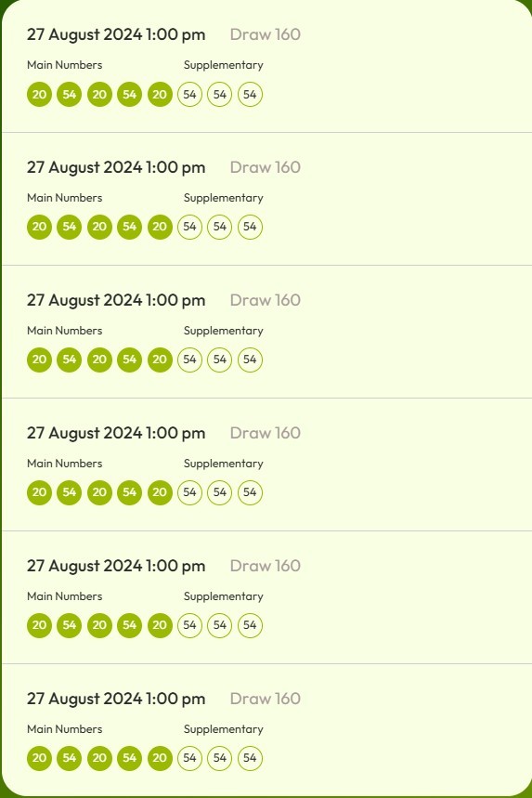Select the date heading of the fourth draw entry

(116, 433)
